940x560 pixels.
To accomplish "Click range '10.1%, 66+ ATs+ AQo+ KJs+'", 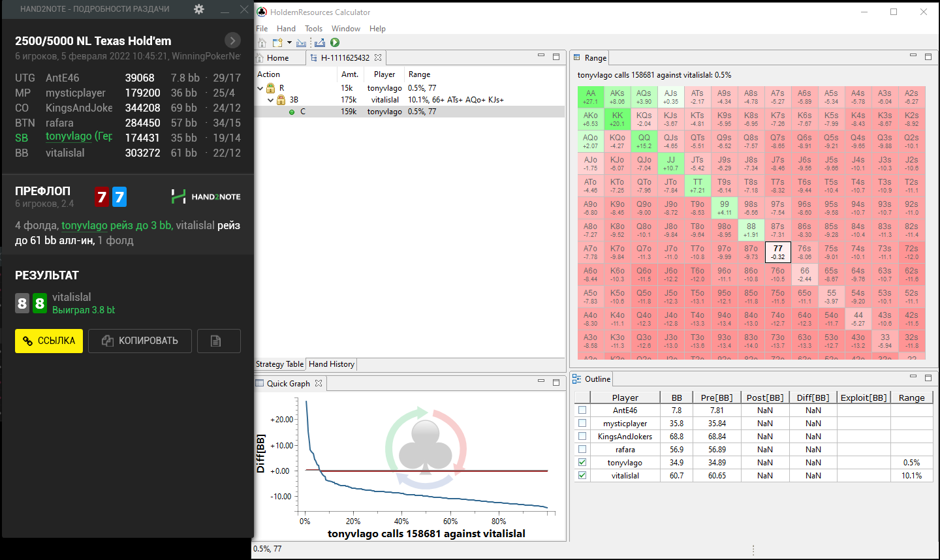I will (456, 100).
